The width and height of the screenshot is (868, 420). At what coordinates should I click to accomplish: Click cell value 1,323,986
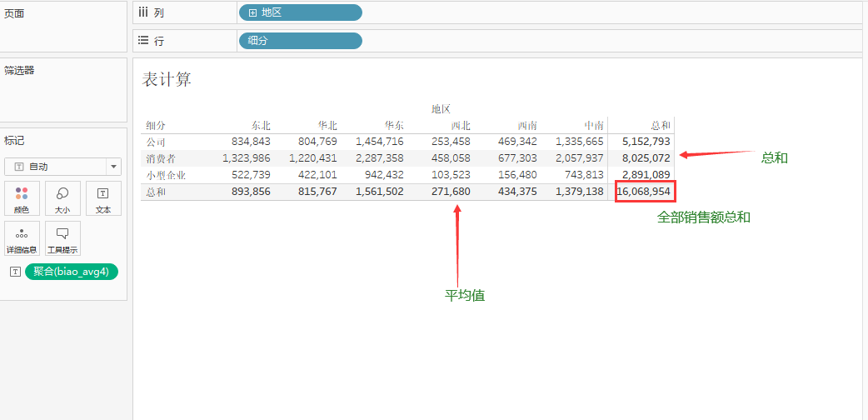(247, 158)
